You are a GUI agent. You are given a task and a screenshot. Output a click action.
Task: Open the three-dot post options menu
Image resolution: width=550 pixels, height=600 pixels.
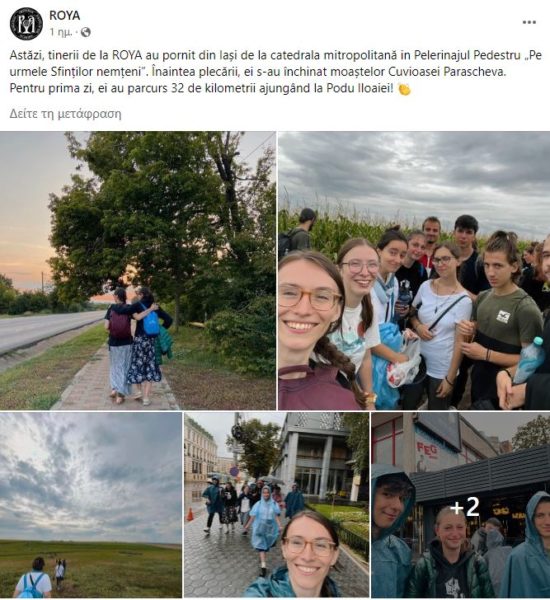point(529,22)
